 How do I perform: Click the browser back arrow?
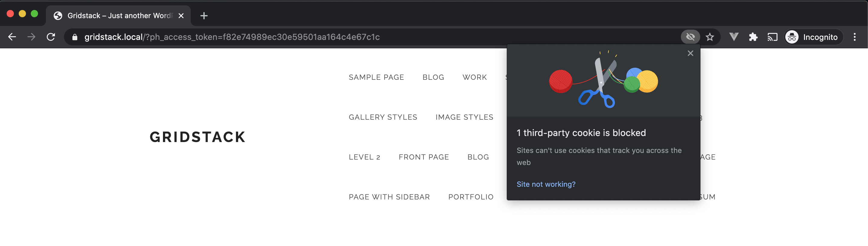click(x=12, y=37)
